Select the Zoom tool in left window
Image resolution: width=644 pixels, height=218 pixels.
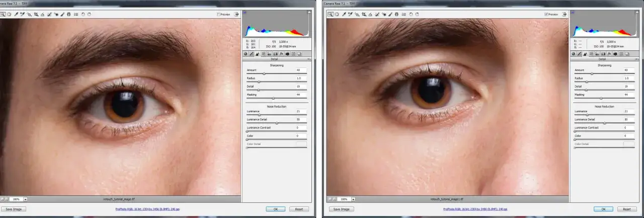pyautogui.click(x=3, y=14)
